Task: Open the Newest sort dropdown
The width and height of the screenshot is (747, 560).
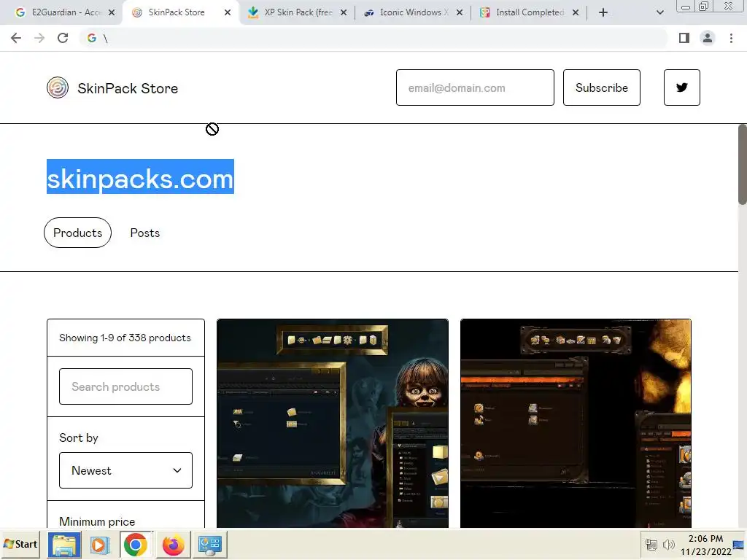Action: point(125,470)
